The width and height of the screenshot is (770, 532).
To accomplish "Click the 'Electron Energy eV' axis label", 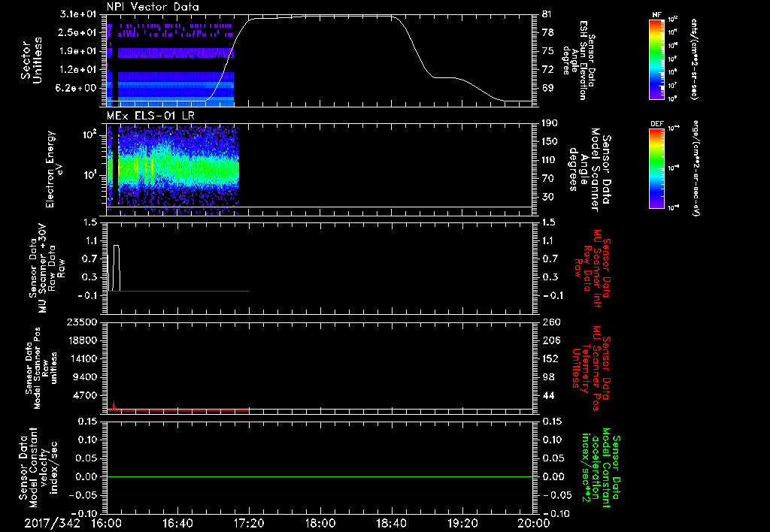I will 54,169.
